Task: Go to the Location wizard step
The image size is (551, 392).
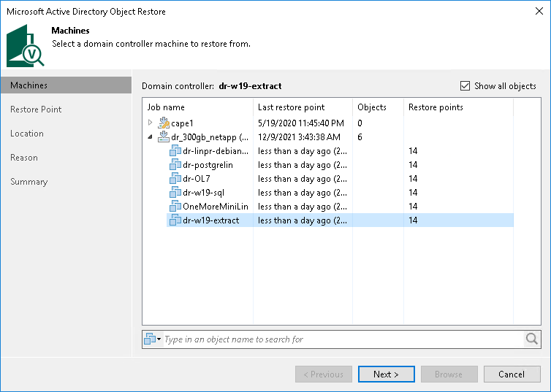Action: (27, 134)
